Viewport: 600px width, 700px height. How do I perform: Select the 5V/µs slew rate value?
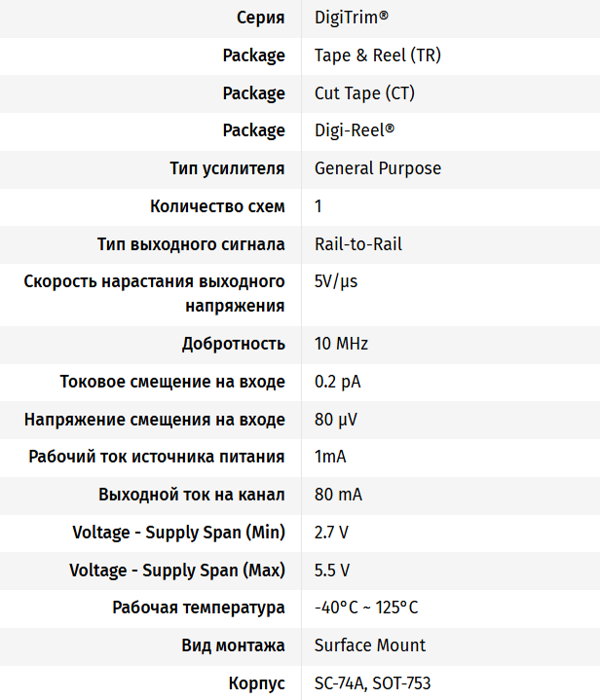point(337,281)
